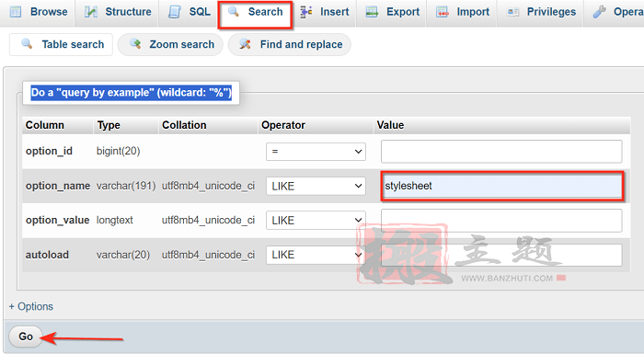Open option_name LIKE operator dropdown
The image size is (644, 354).
click(316, 186)
